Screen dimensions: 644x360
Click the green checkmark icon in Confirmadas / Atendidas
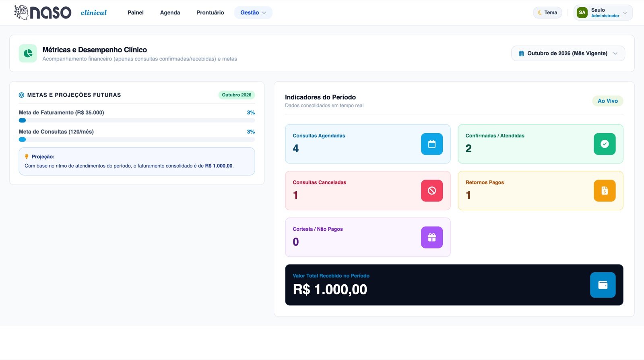point(605,144)
